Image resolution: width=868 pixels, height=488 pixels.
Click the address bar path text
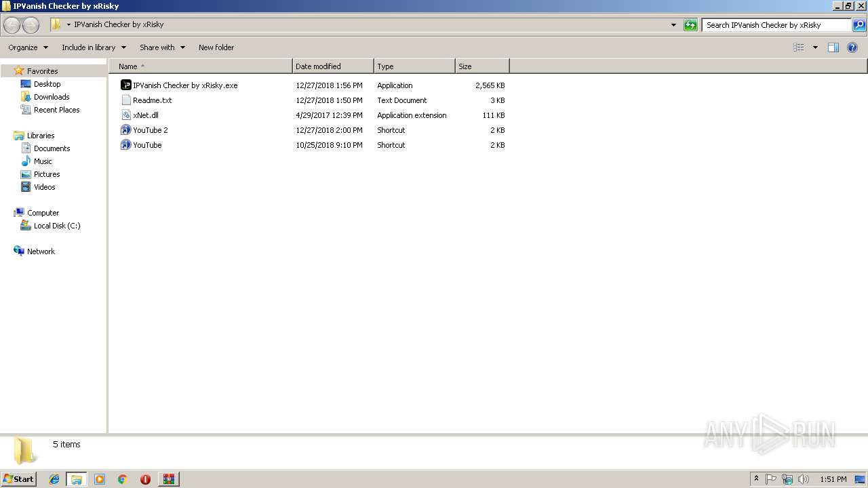(119, 24)
